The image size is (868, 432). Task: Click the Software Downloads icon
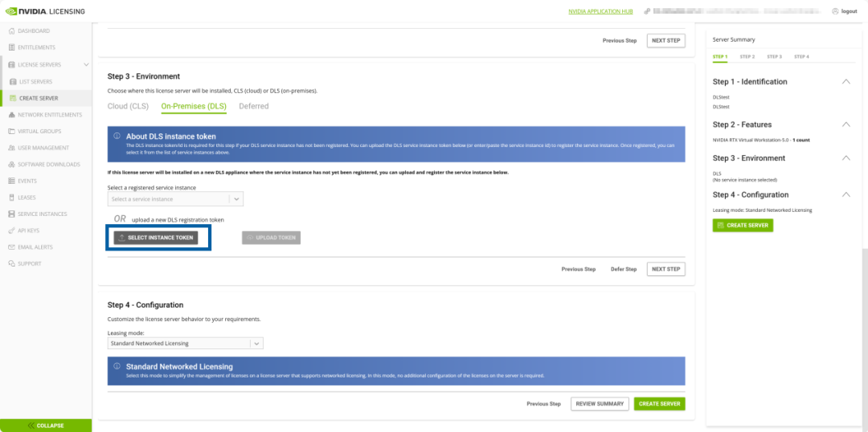(11, 165)
